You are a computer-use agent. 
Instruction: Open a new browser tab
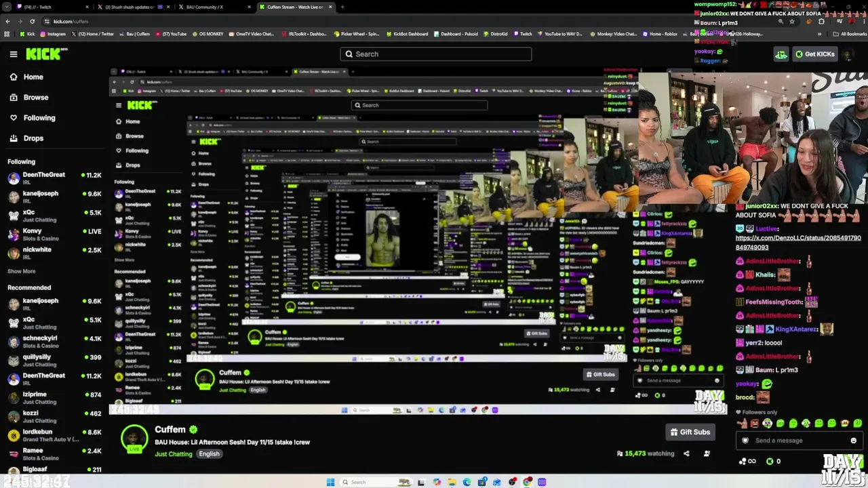342,7
